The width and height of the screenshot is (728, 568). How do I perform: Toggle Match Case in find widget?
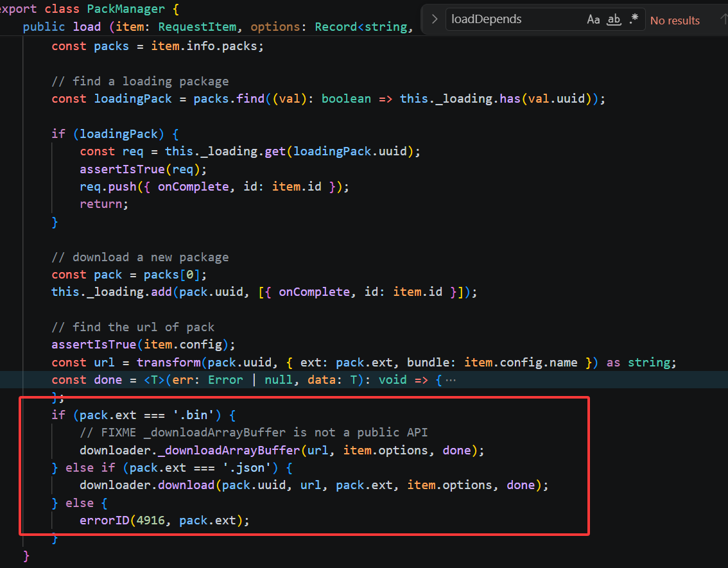click(593, 19)
